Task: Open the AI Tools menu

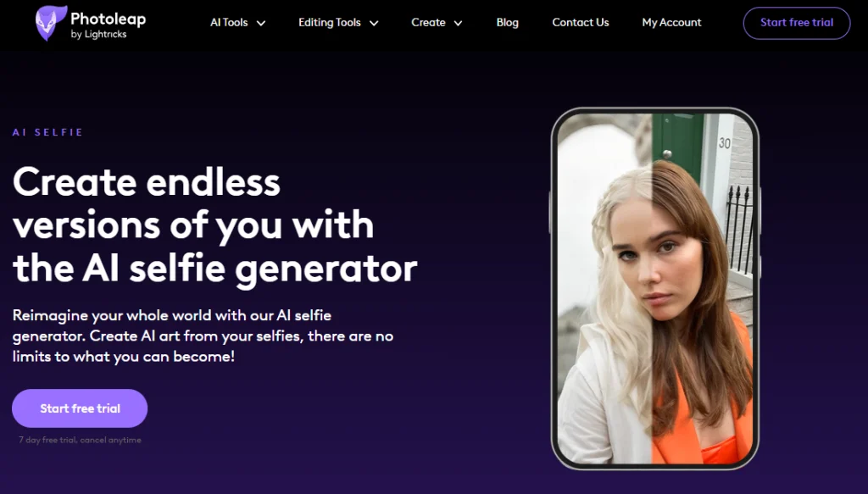Action: tap(229, 23)
